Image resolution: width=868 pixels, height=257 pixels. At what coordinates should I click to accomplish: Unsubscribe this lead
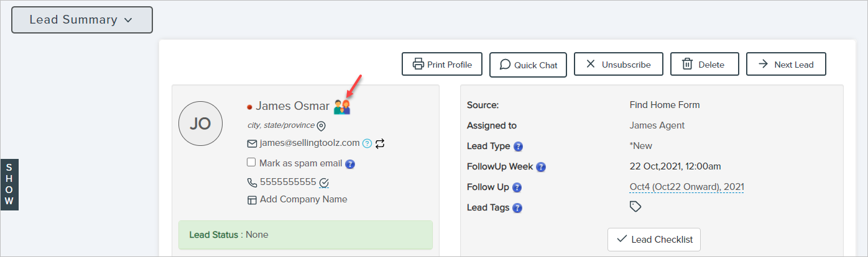[618, 65]
